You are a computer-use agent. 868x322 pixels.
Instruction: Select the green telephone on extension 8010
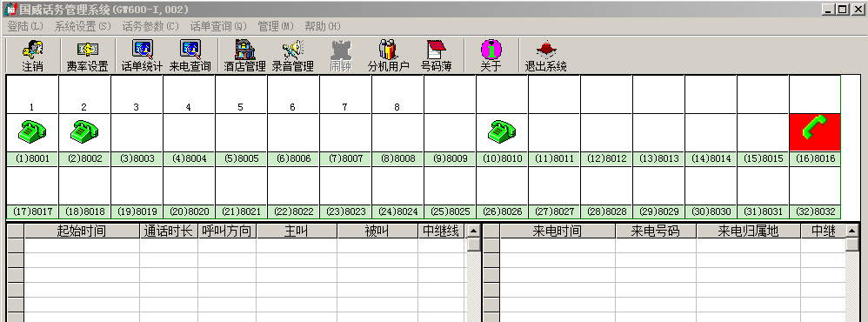(x=502, y=132)
